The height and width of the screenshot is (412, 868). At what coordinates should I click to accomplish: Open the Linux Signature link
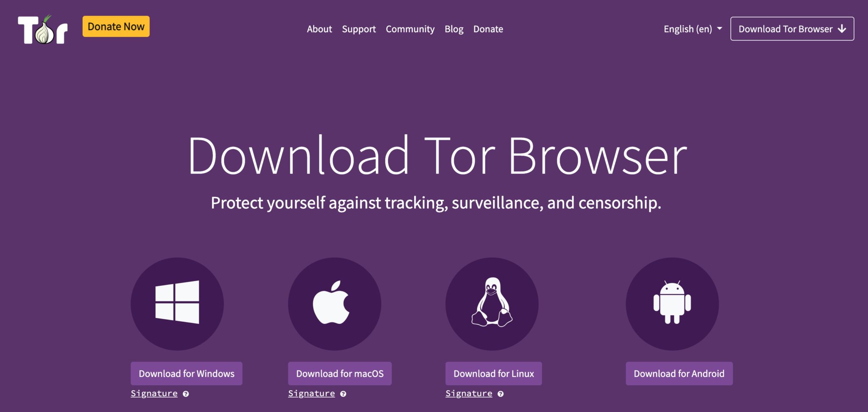point(469,393)
